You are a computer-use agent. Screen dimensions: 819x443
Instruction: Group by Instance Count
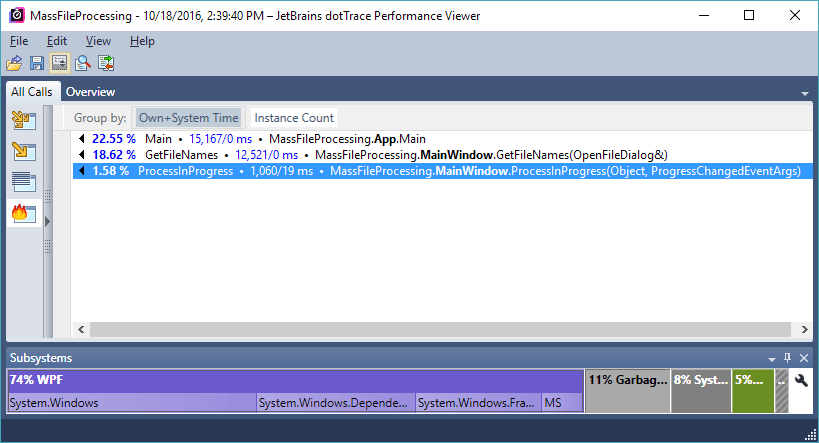click(x=294, y=118)
